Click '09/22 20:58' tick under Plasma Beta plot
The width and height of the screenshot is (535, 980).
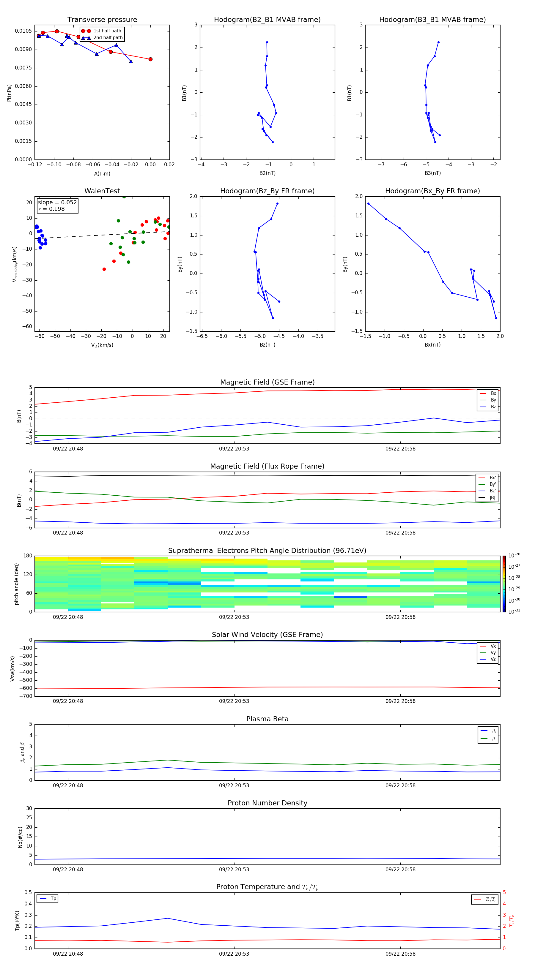pos(400,785)
